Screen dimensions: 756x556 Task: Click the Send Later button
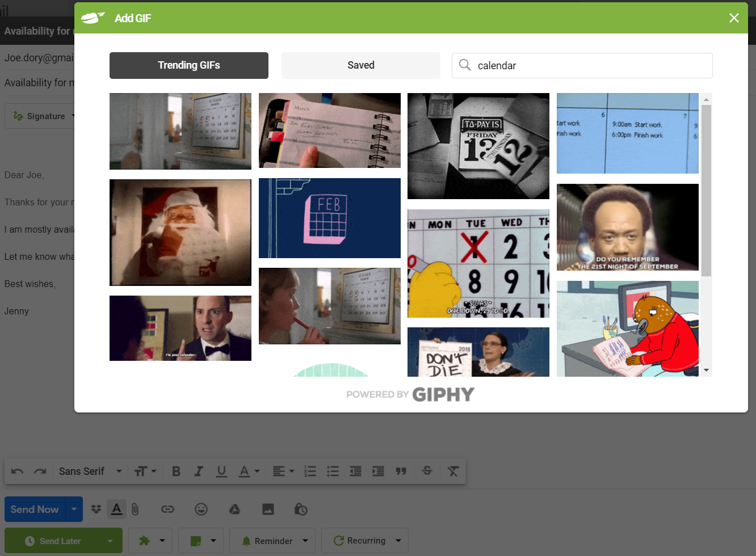tap(52, 541)
